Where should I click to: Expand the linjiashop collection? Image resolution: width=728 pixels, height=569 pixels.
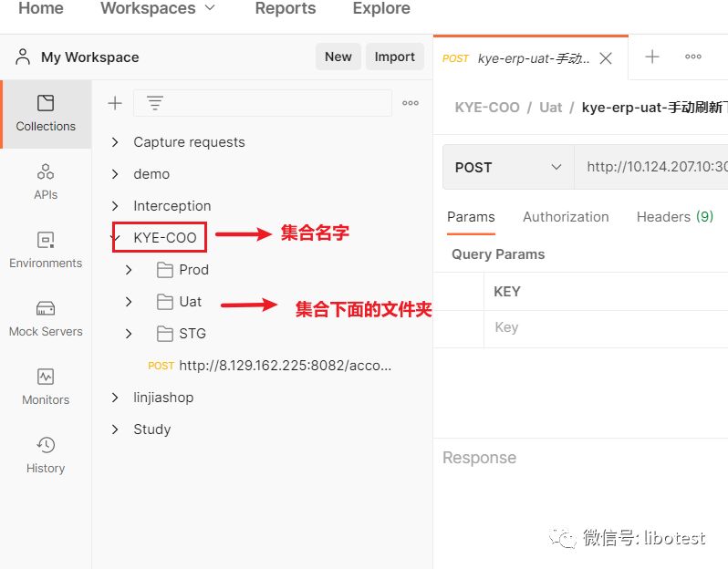(x=115, y=398)
